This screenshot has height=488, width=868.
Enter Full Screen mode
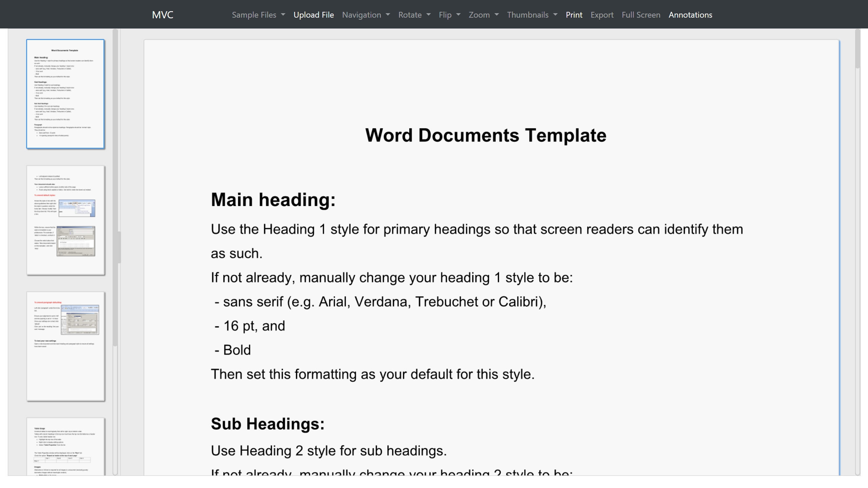pos(641,15)
